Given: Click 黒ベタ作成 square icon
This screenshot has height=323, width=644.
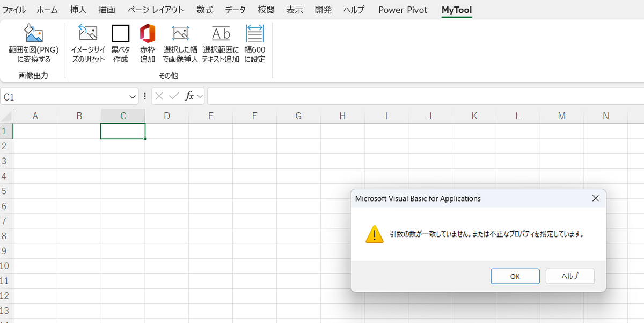Looking at the screenshot, I should coord(121,33).
